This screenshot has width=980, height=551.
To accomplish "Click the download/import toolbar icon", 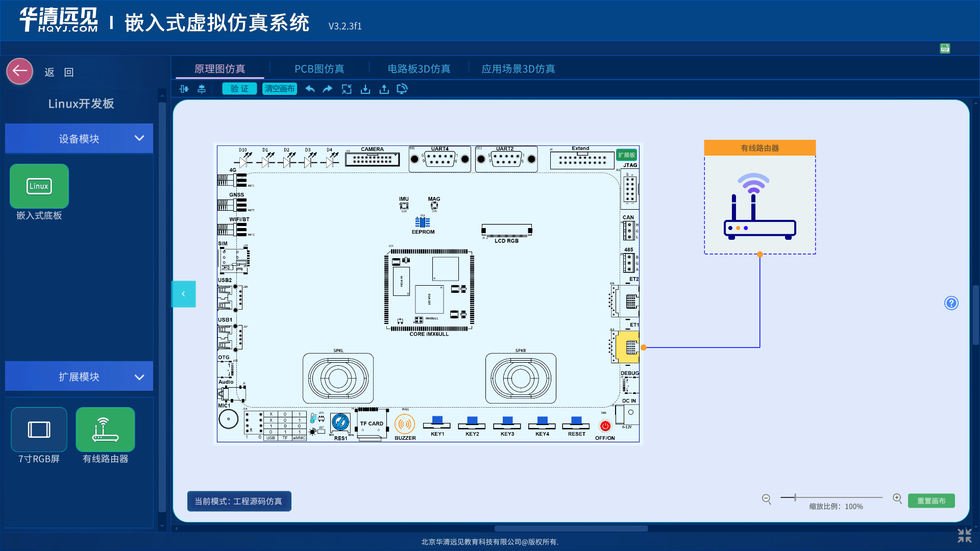I will 365,89.
